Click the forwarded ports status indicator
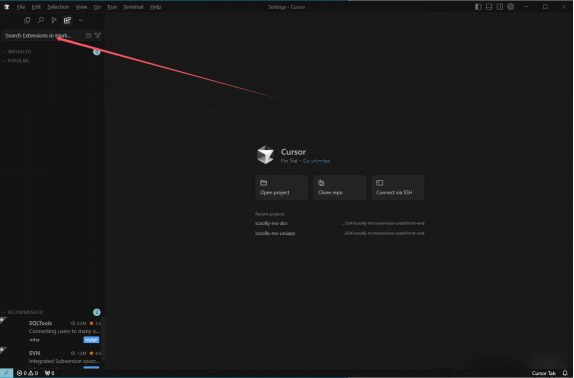 pyautogui.click(x=49, y=373)
